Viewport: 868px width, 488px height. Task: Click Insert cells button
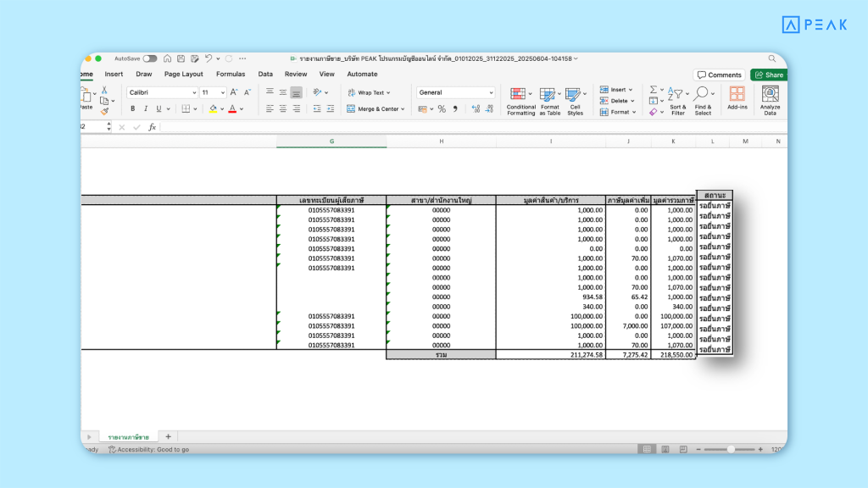coord(616,90)
